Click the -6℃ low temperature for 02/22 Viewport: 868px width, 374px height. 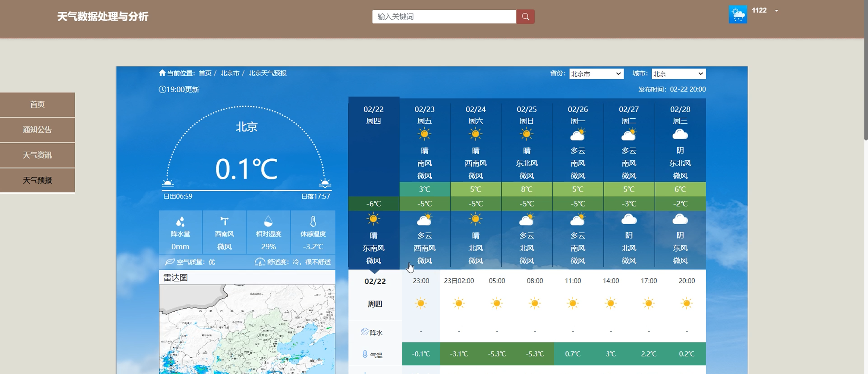pyautogui.click(x=374, y=204)
